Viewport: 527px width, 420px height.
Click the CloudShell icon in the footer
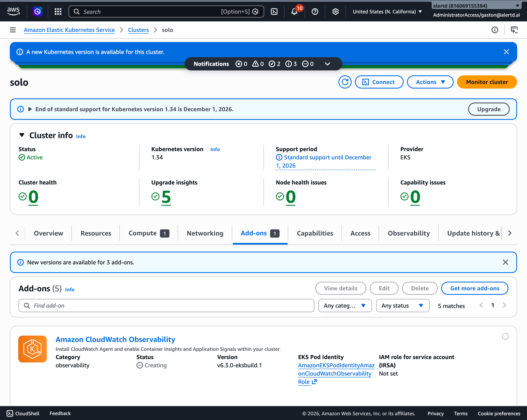tap(10, 413)
